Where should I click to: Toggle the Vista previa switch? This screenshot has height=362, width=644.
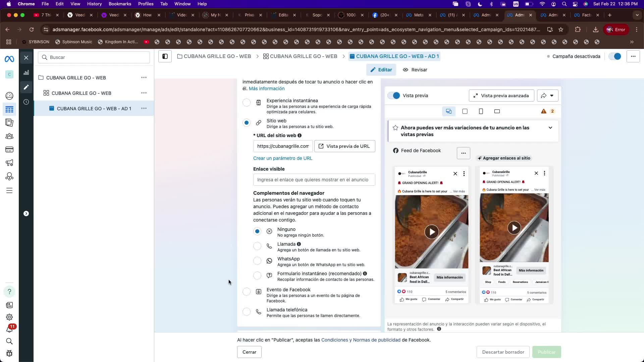394,96
